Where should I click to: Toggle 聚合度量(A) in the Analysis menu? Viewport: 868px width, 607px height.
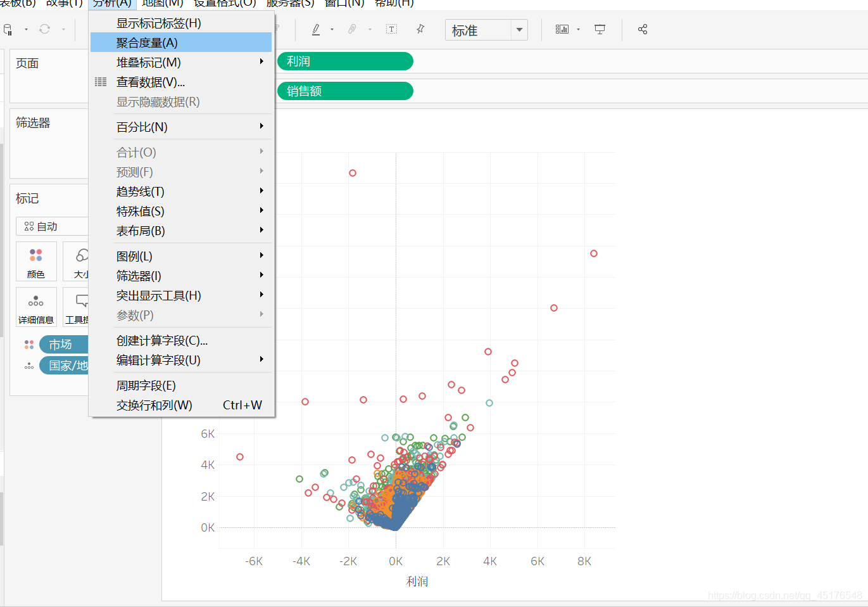181,42
